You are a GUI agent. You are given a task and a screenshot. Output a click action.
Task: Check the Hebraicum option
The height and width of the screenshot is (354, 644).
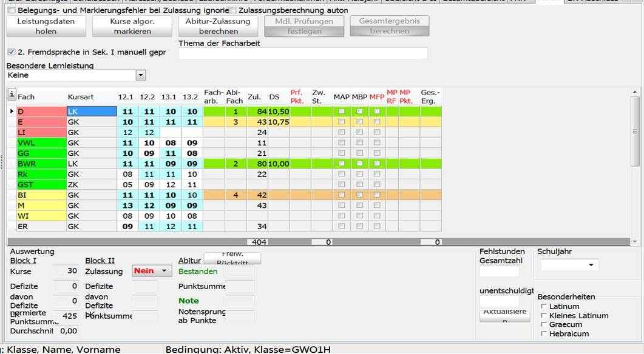pos(544,334)
